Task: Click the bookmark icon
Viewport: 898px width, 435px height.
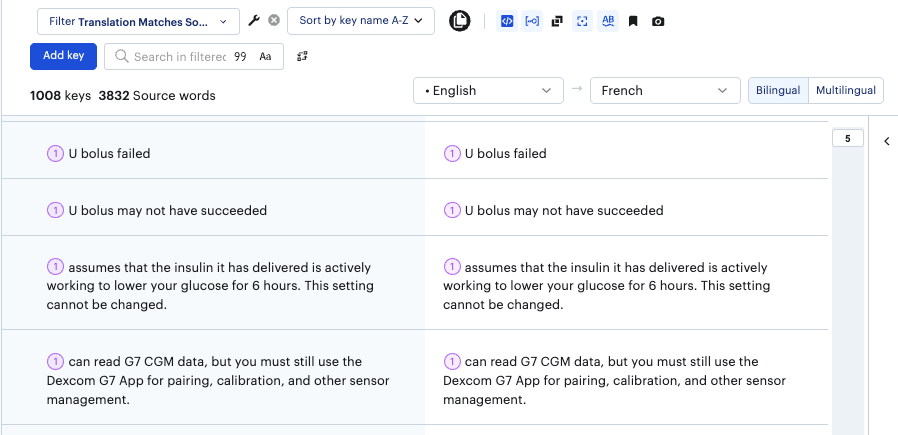Action: coord(633,21)
